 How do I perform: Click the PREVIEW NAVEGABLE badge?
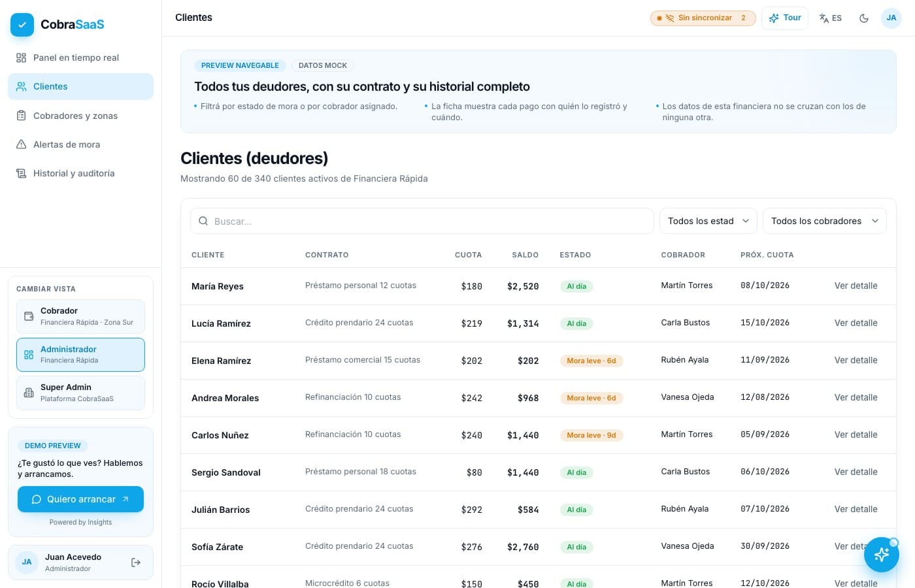[x=240, y=65]
